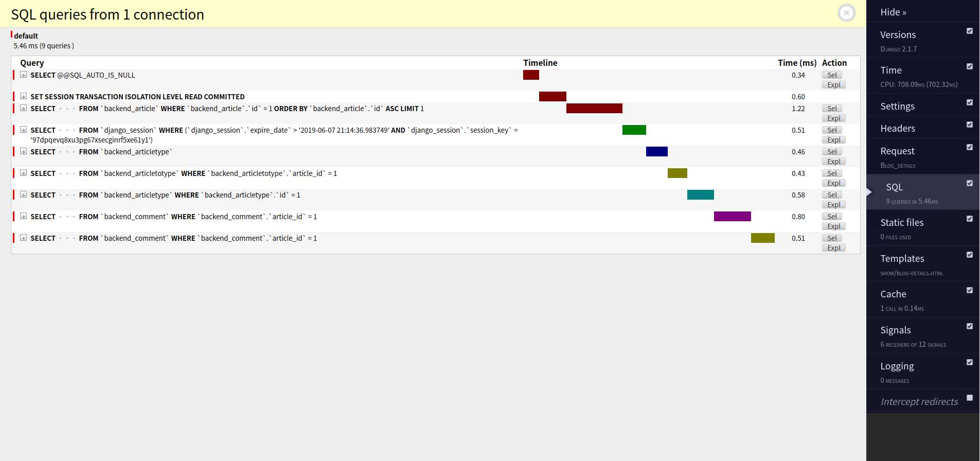Click the dark red 1.22 ms timeline bar
980x461 pixels.
click(594, 108)
